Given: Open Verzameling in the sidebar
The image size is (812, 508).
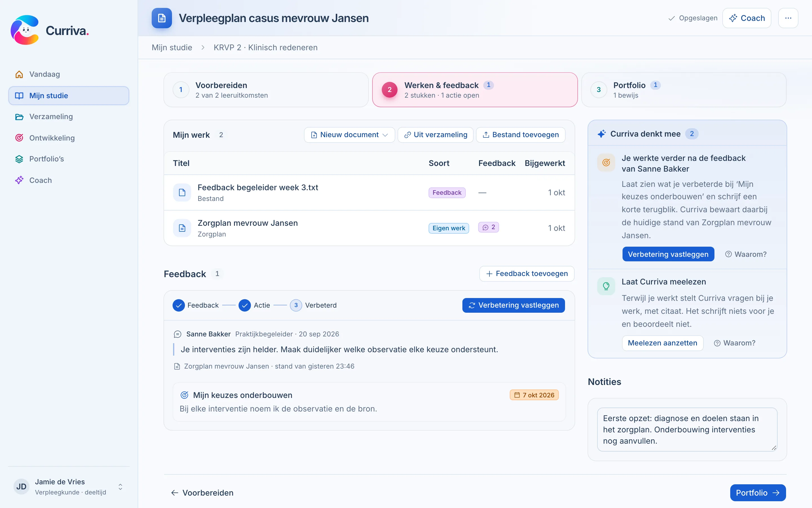Looking at the screenshot, I should (x=69, y=117).
